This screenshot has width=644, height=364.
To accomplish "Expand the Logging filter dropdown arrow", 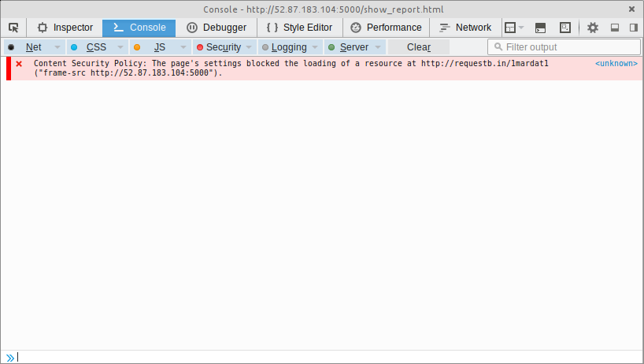I will (315, 47).
